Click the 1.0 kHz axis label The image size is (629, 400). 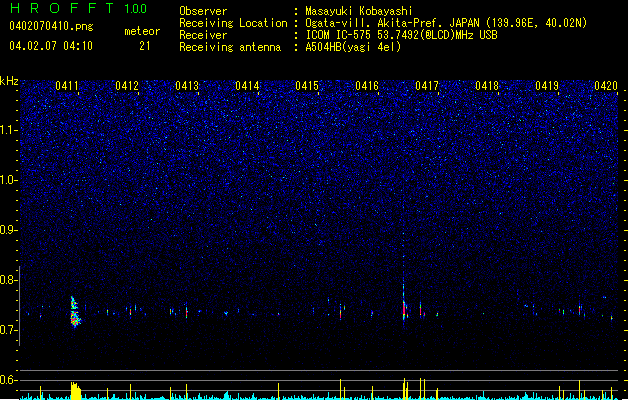tap(9, 180)
